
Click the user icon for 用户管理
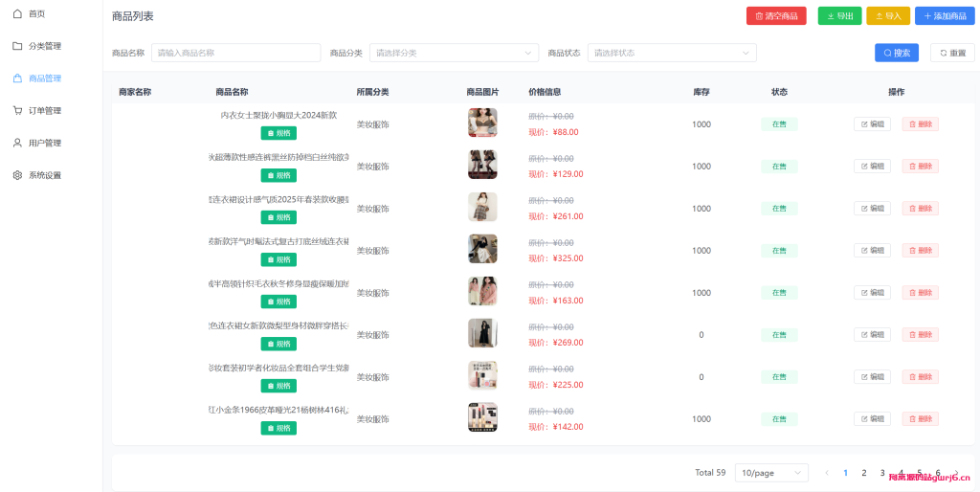17,143
